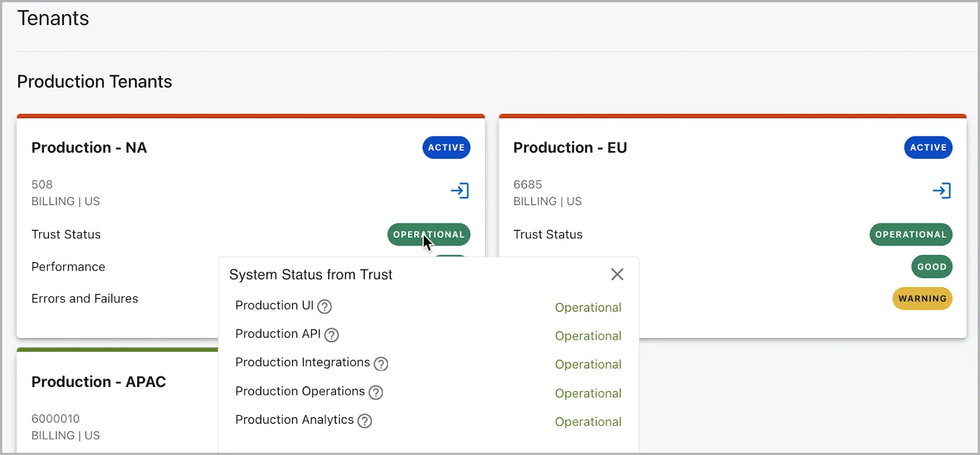
Task: Click Operational status for Production Analytics
Action: pos(588,421)
